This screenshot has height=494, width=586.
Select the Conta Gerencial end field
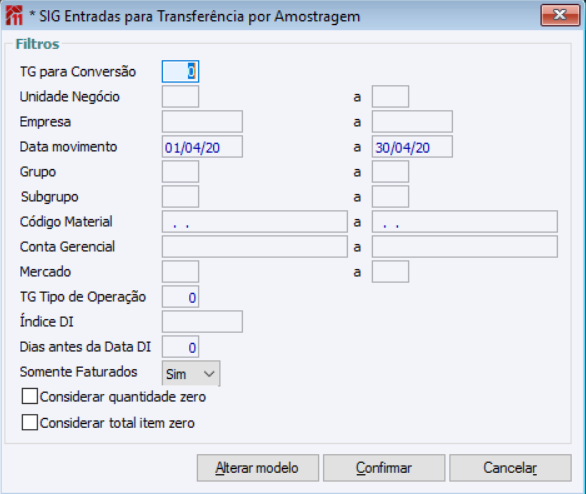coord(465,247)
